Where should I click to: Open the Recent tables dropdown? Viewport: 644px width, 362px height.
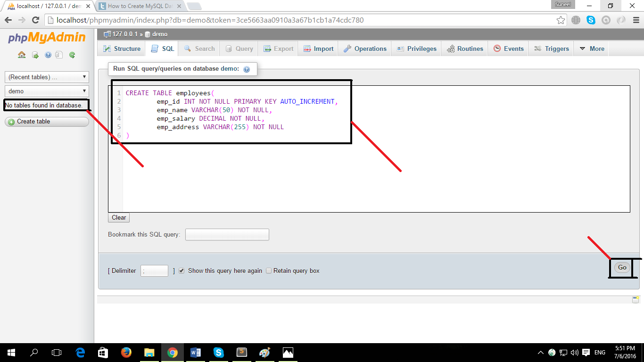point(46,76)
